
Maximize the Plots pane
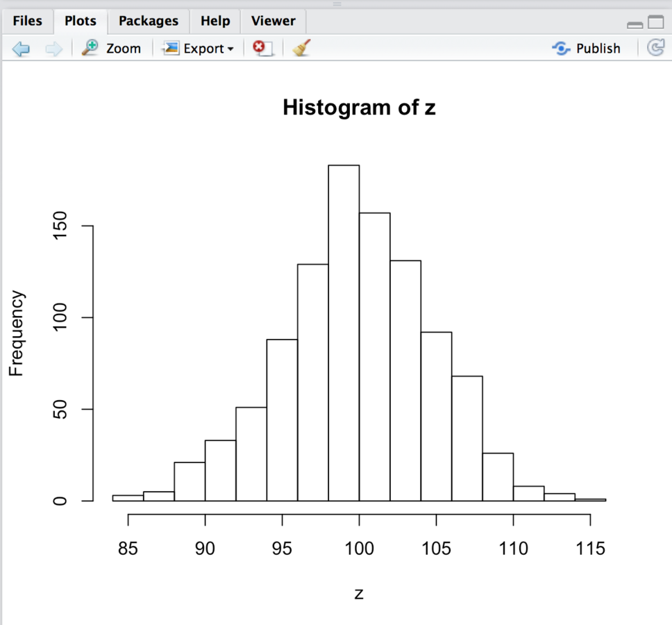tap(656, 22)
